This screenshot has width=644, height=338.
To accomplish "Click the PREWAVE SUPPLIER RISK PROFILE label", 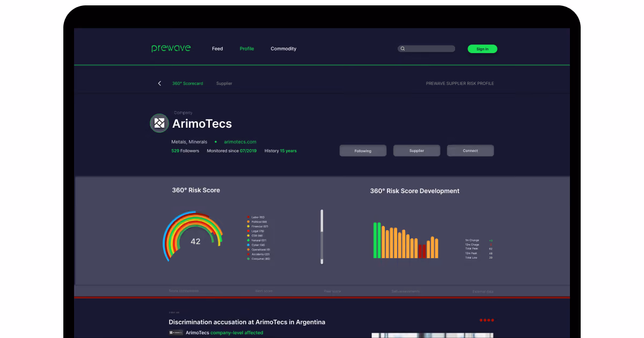I will (460, 84).
